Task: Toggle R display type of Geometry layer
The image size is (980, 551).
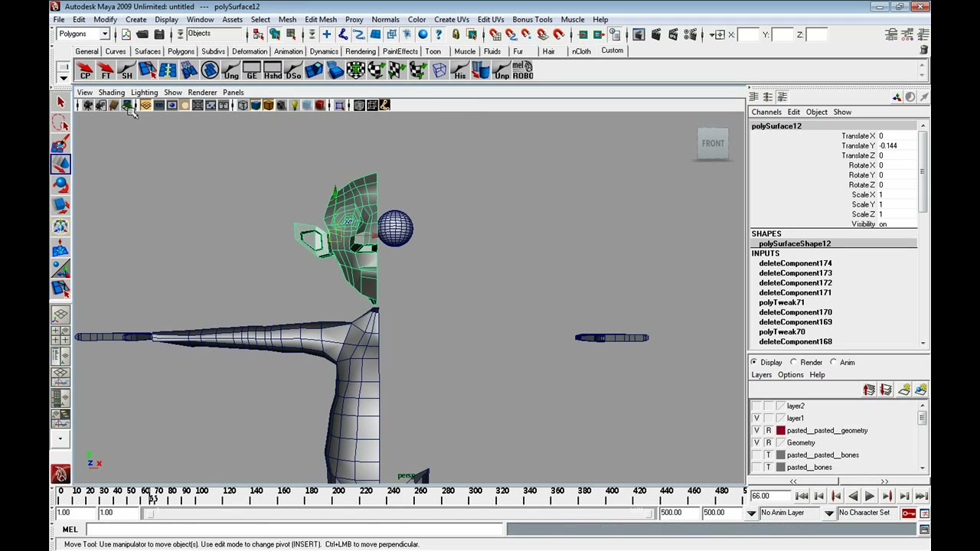Action: click(769, 443)
